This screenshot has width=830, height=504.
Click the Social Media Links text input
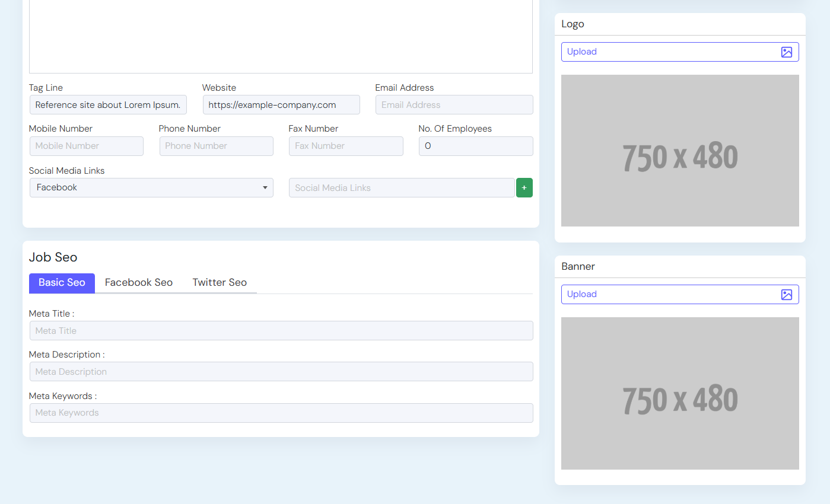click(402, 188)
